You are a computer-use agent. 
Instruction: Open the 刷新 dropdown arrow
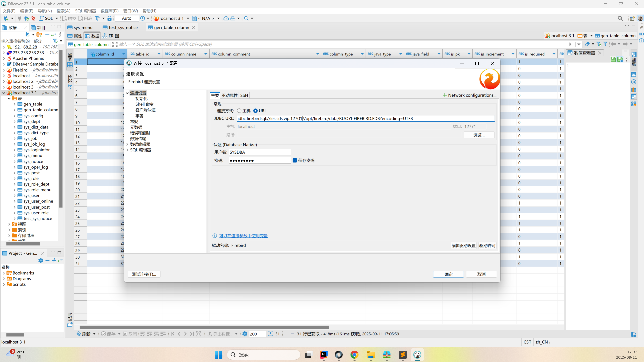(94, 334)
